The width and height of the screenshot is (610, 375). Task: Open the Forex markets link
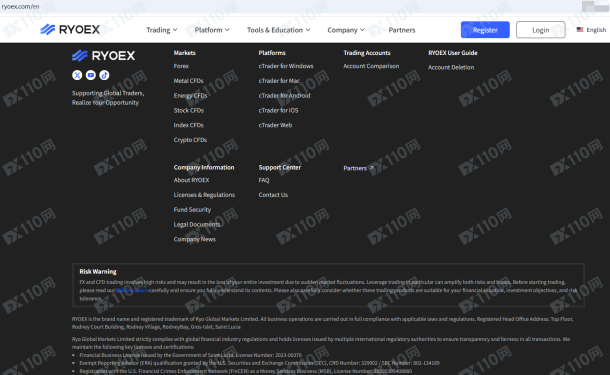181,66
